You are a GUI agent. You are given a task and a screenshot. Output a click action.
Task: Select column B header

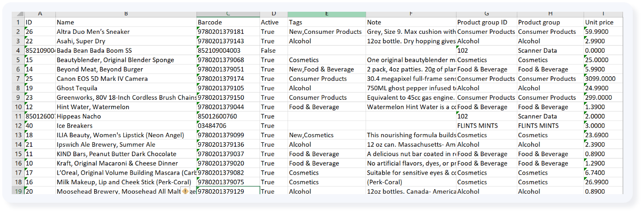point(126,14)
